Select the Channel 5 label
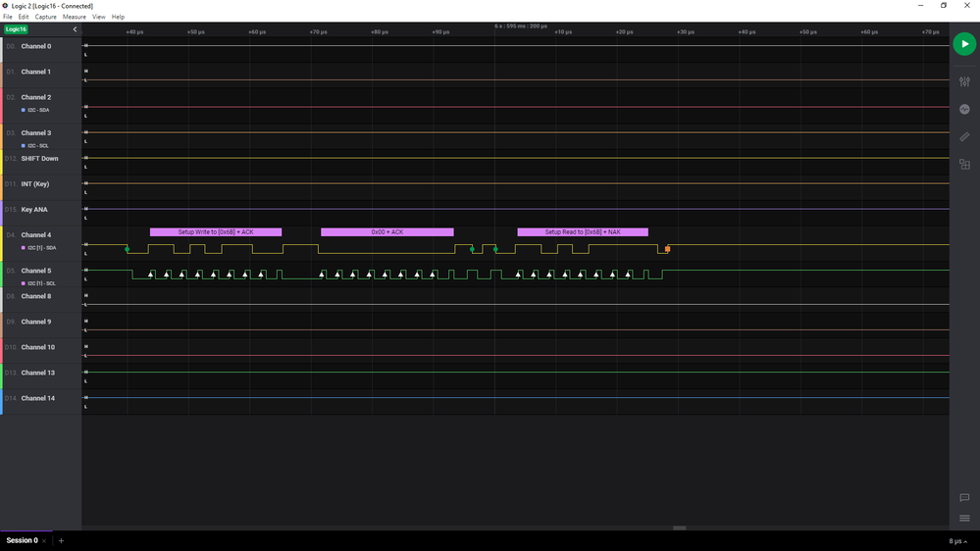The image size is (980, 551). (x=36, y=272)
